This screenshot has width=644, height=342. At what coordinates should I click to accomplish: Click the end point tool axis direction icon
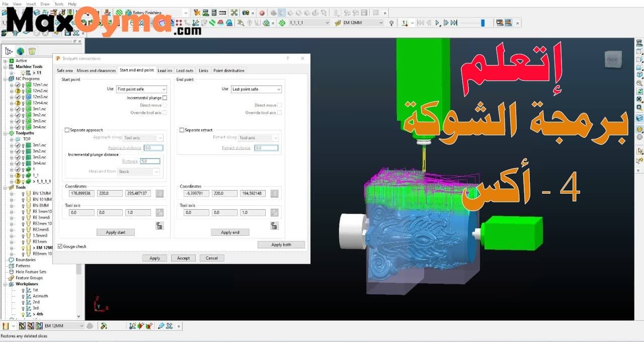point(275,212)
